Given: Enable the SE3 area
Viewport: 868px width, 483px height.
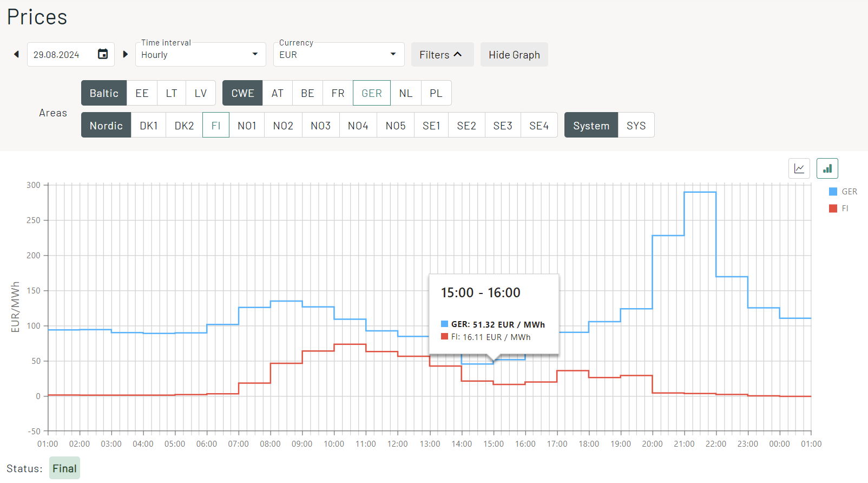Looking at the screenshot, I should (503, 126).
